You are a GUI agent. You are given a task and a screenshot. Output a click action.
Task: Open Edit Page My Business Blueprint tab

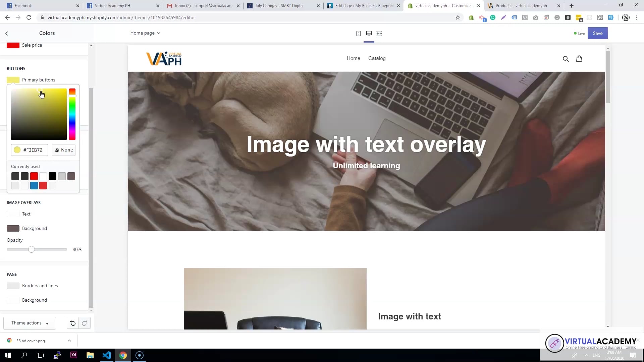point(364,6)
